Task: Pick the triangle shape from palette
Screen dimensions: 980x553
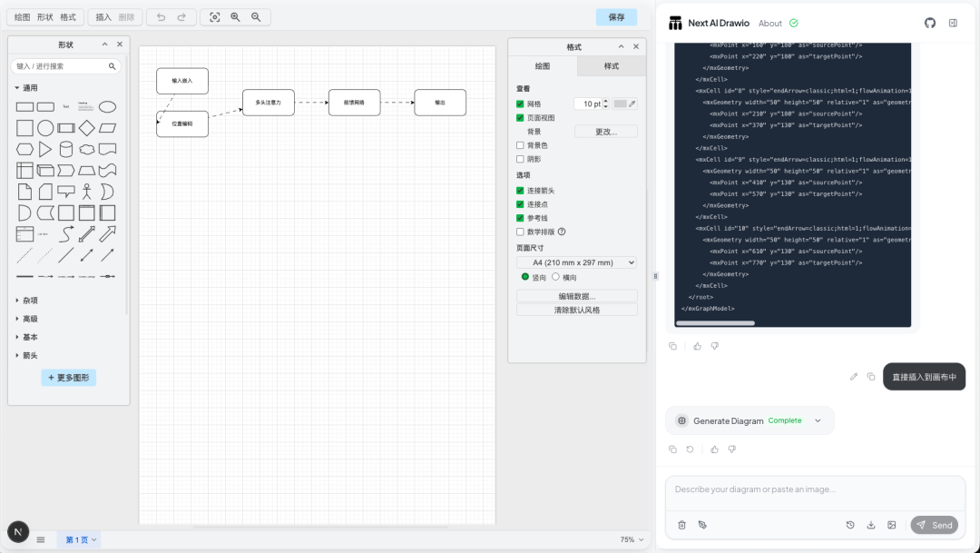Action: click(45, 150)
